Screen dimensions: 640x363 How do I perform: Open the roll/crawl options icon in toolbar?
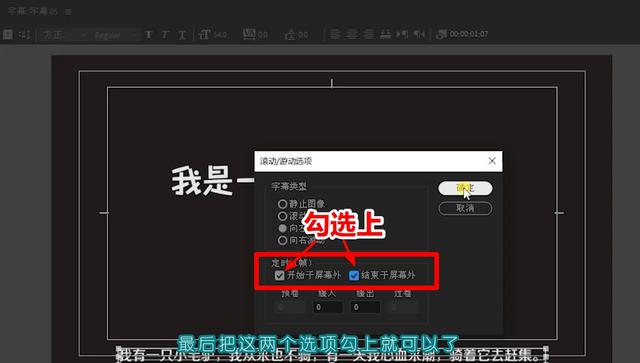(24, 35)
